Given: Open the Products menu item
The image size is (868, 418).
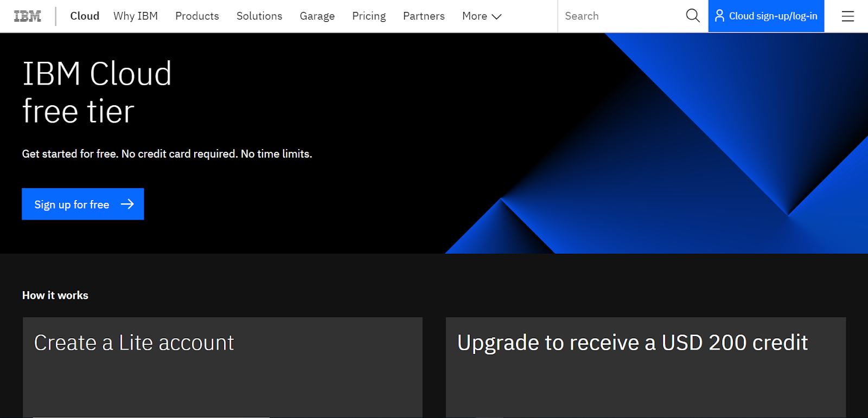Looking at the screenshot, I should click(197, 16).
